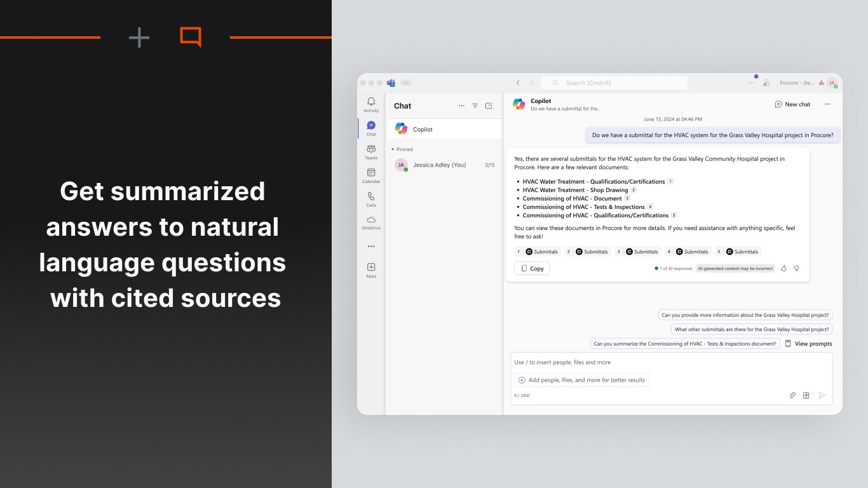Open title bar settings and more ellipsis

point(751,83)
